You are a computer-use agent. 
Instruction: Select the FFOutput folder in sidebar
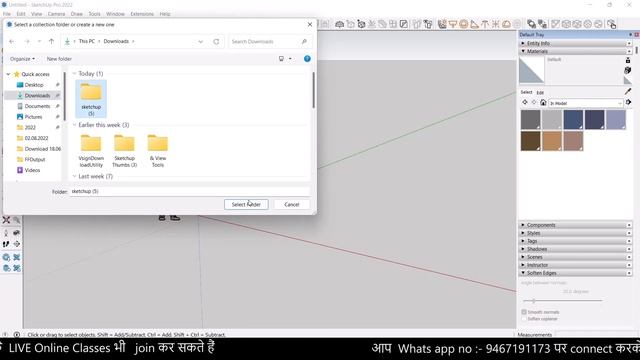(35, 160)
